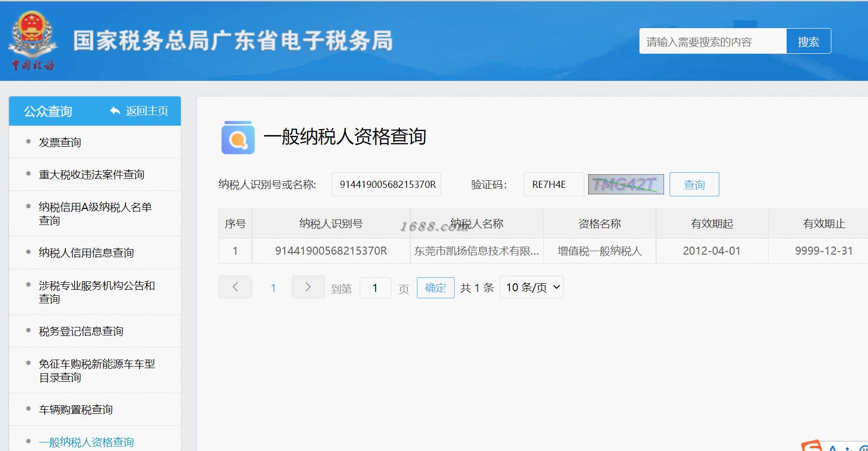Screen dimensions: 868x451
Task: Click the China tax emblem logo
Action: [x=33, y=41]
